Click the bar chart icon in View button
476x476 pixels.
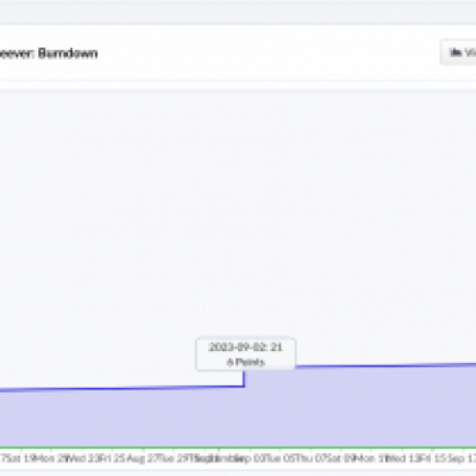pos(455,52)
